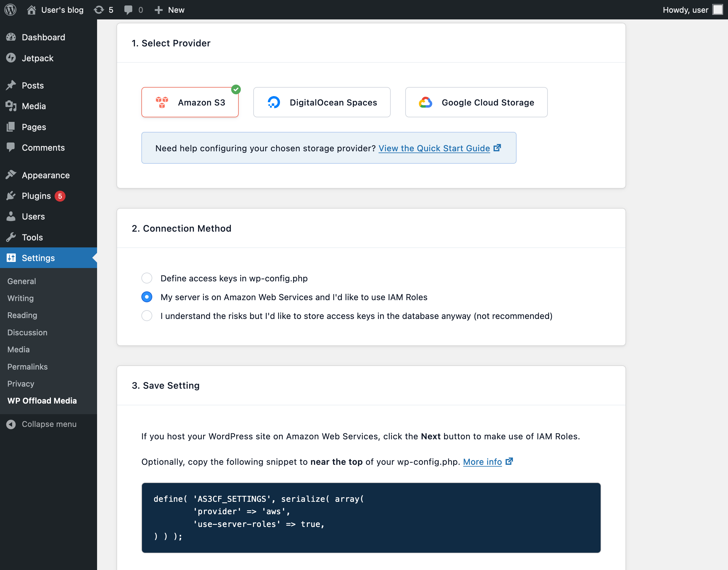Image resolution: width=728 pixels, height=570 pixels.
Task: Open Media library via the sidebar icon
Action: pyautogui.click(x=11, y=106)
